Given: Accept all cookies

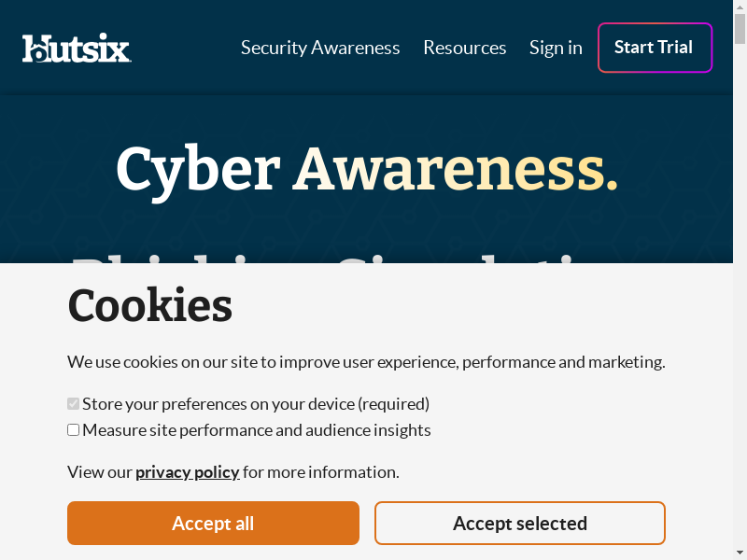Looking at the screenshot, I should (213, 524).
